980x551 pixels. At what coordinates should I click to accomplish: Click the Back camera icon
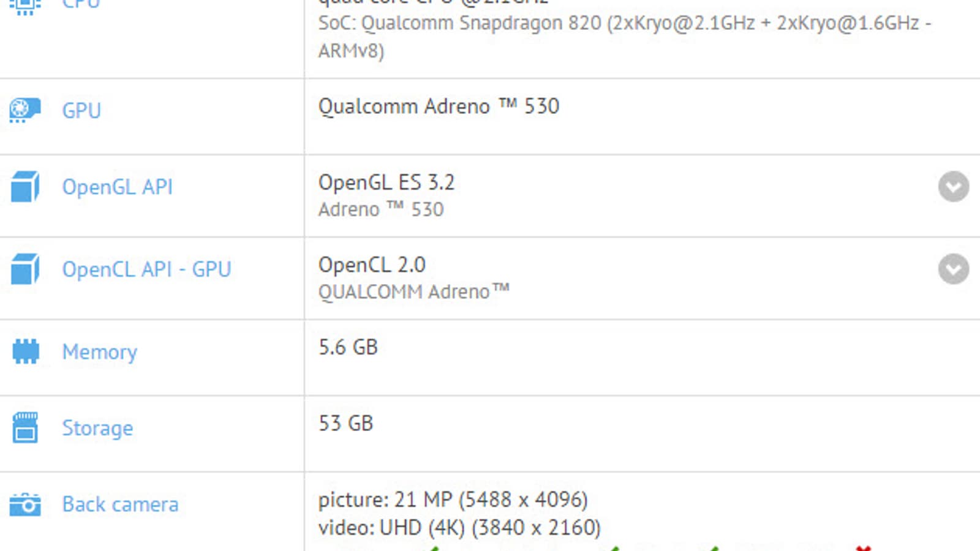(25, 505)
